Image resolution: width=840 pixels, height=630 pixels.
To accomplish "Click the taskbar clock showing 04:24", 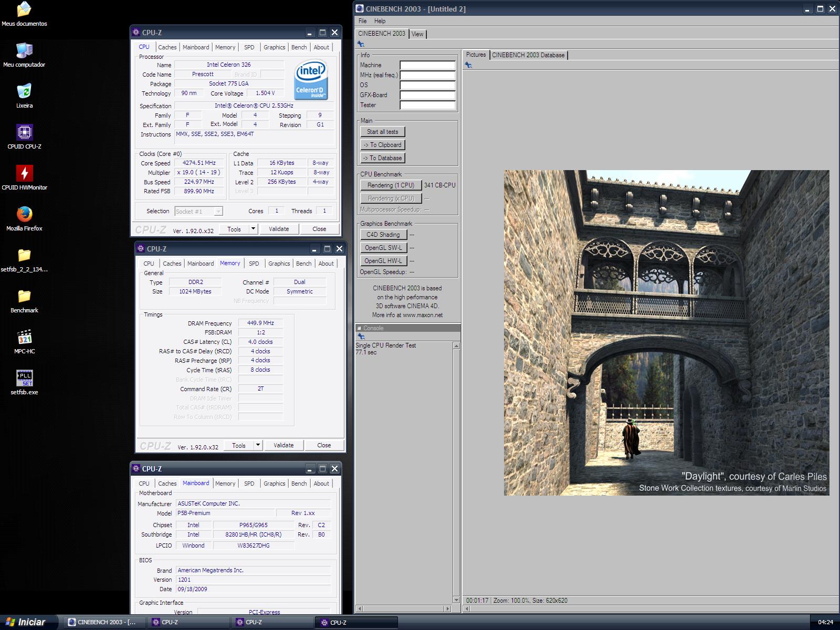I will [x=825, y=622].
